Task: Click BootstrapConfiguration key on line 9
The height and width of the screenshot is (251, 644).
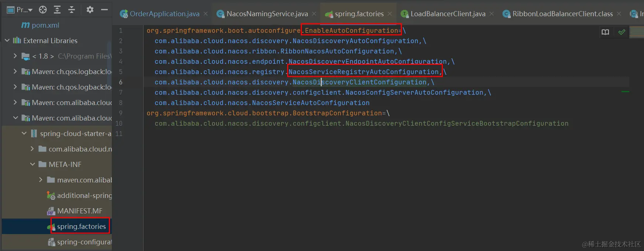Action: pyautogui.click(x=337, y=113)
